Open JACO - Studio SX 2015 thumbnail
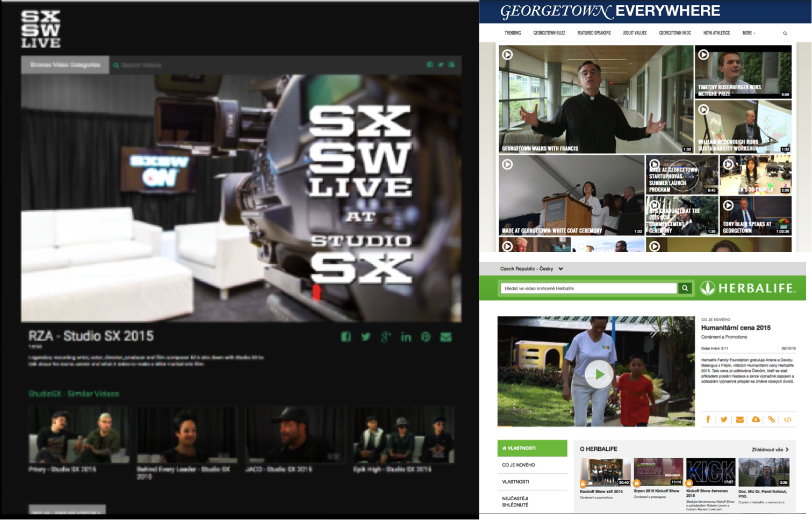The width and height of the screenshot is (812, 520). click(x=296, y=435)
